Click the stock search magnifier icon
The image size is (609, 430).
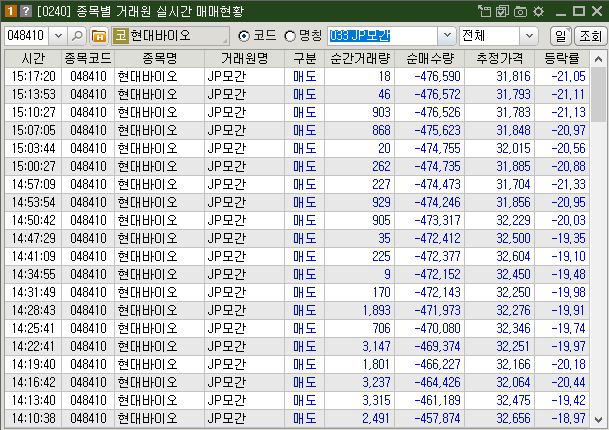point(77,36)
